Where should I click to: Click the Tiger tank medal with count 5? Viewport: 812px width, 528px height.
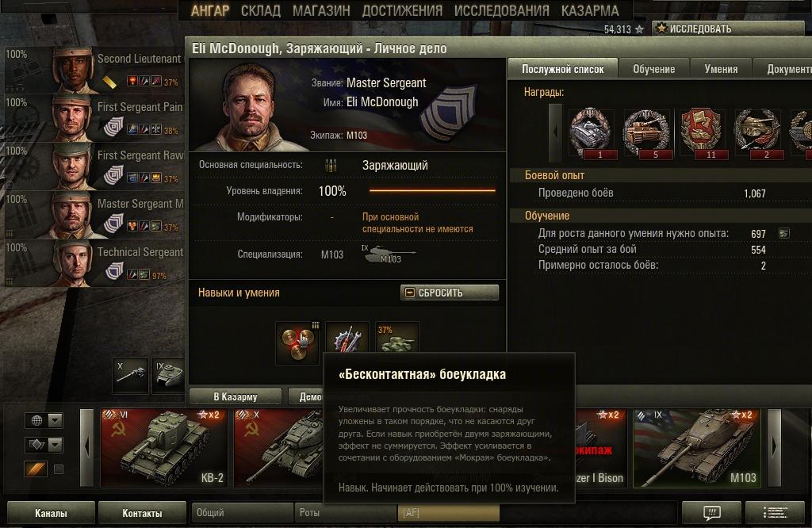pos(645,133)
